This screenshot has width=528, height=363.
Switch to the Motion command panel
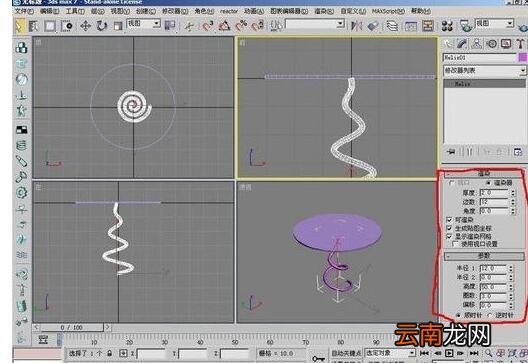point(492,44)
